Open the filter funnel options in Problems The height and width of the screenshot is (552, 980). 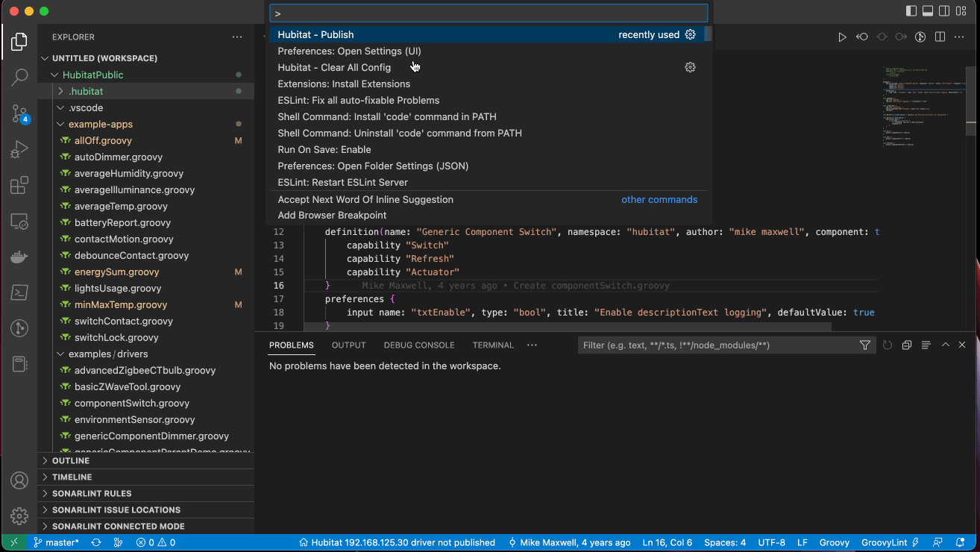click(x=865, y=345)
